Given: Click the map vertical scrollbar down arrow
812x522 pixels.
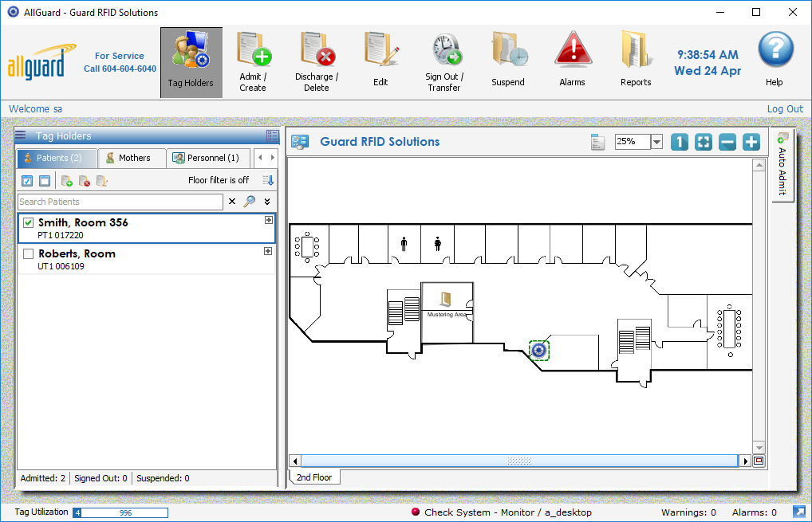Looking at the screenshot, I should [759, 448].
